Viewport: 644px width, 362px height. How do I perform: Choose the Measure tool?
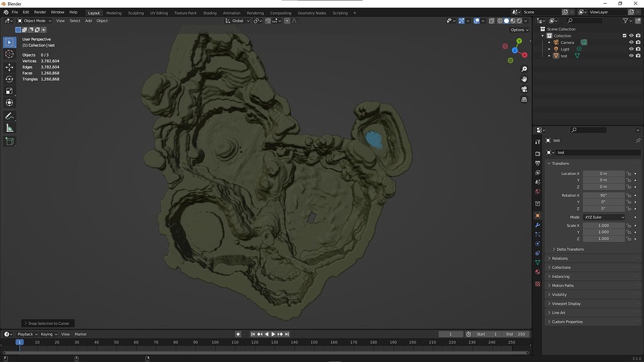pyautogui.click(x=9, y=128)
